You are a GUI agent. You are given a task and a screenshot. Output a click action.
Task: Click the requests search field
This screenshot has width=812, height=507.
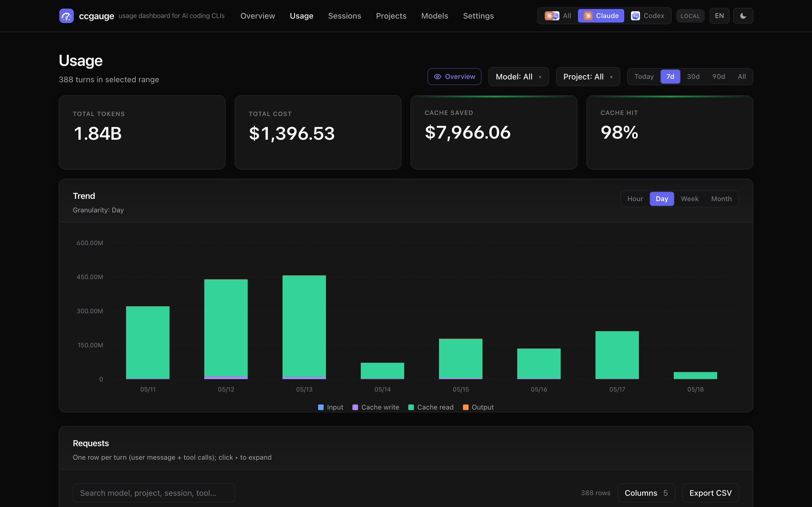pyautogui.click(x=154, y=493)
